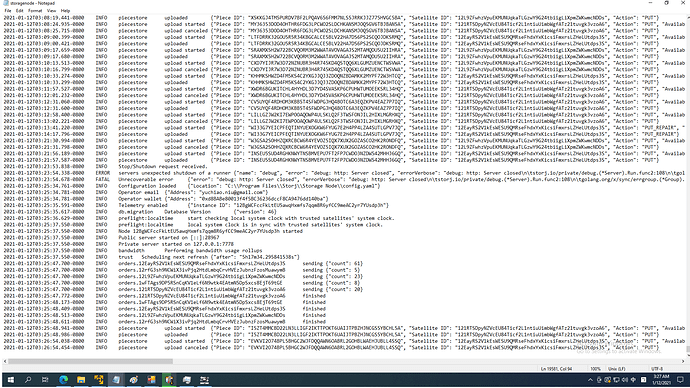Click the FATAL "Unrecoverable error" line
This screenshot has height=388, width=690.
[x=344, y=179]
